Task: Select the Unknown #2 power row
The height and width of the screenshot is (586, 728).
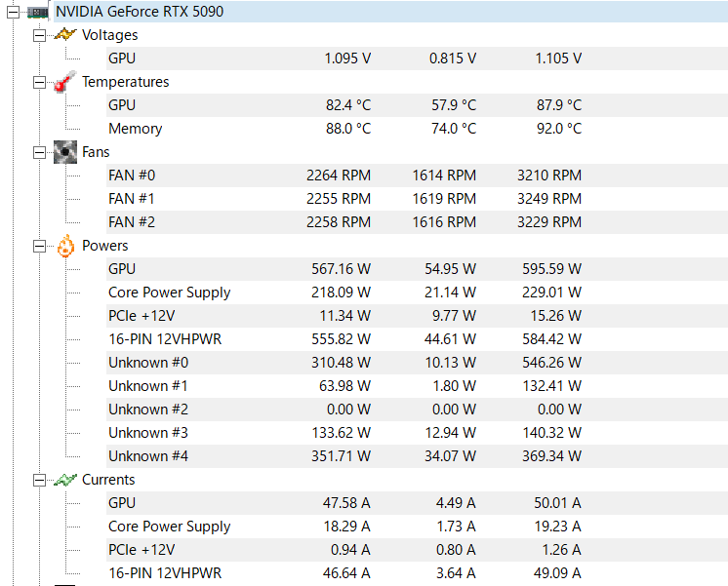Action: (417, 410)
